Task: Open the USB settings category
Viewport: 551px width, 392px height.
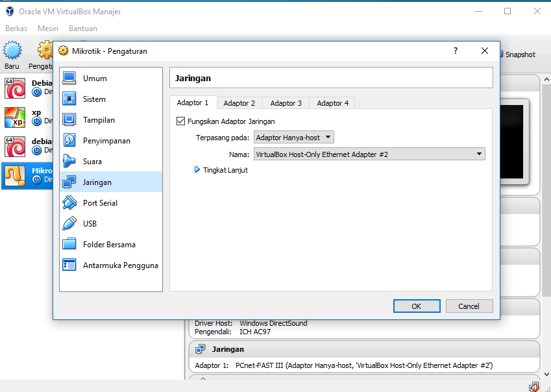Action: click(111, 223)
